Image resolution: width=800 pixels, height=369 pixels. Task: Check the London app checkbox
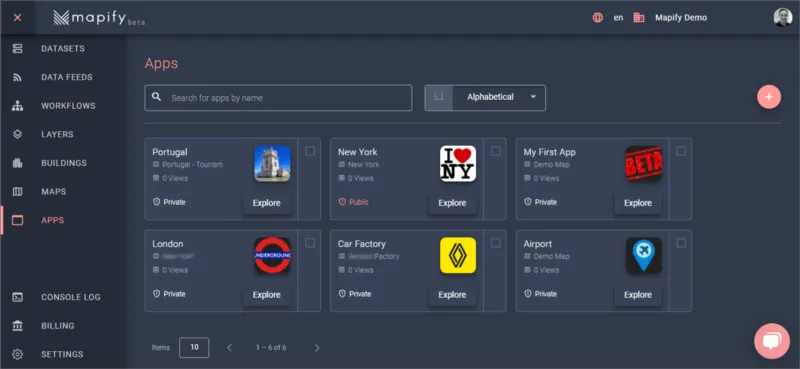(x=310, y=243)
